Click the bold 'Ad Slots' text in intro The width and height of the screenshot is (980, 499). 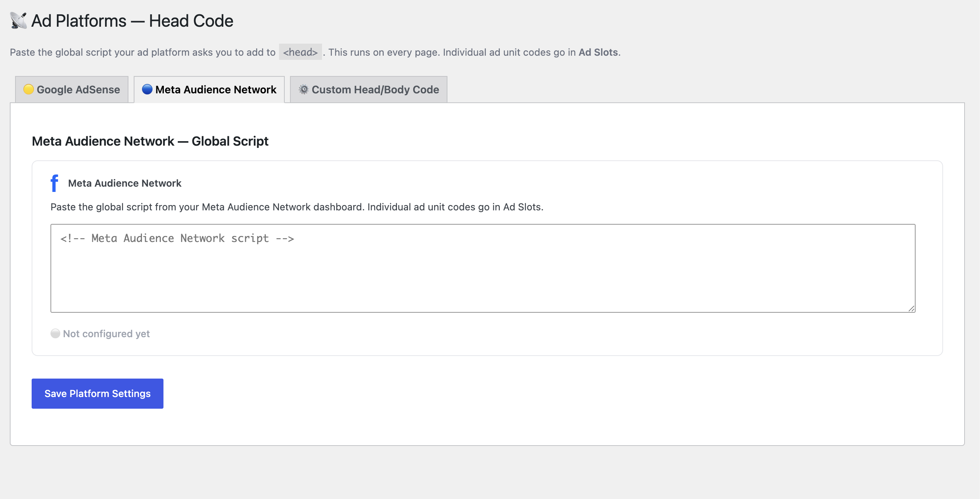point(598,52)
